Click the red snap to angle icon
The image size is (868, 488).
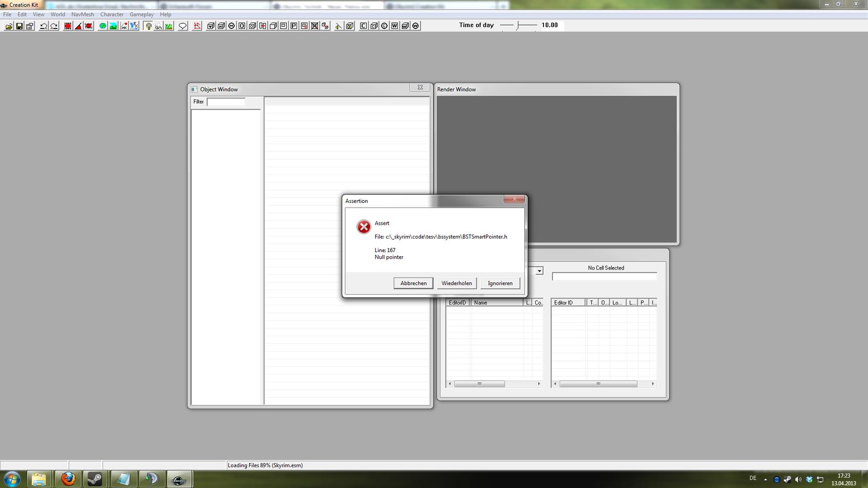coord(79,26)
